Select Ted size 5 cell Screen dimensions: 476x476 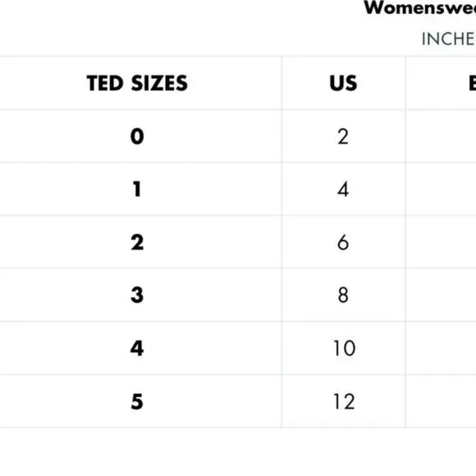click(x=137, y=401)
